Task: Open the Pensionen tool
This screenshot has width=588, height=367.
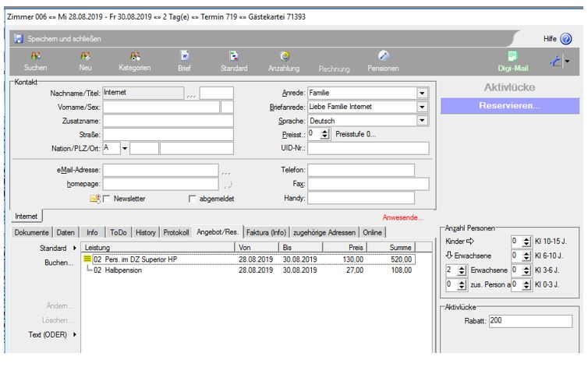Action: click(383, 62)
